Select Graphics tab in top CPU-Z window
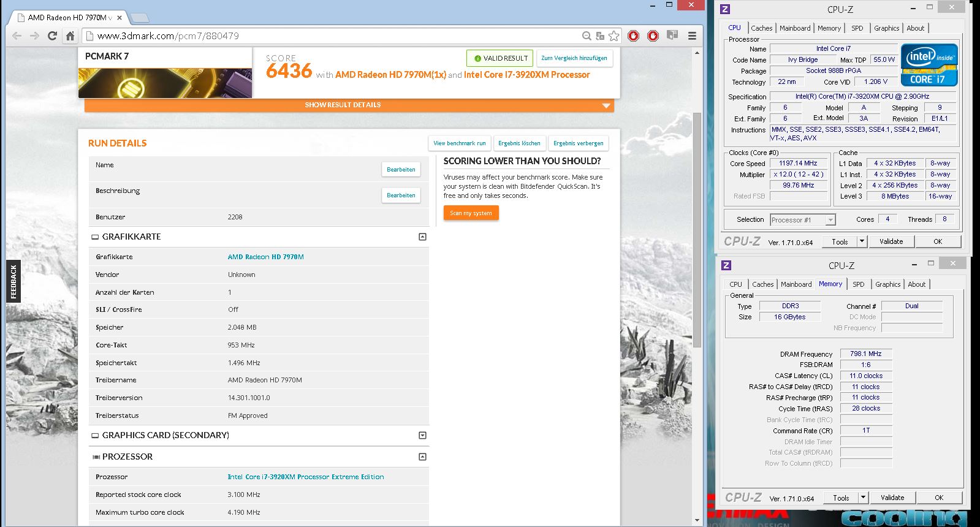Screen dimensions: 980x527 887,28
